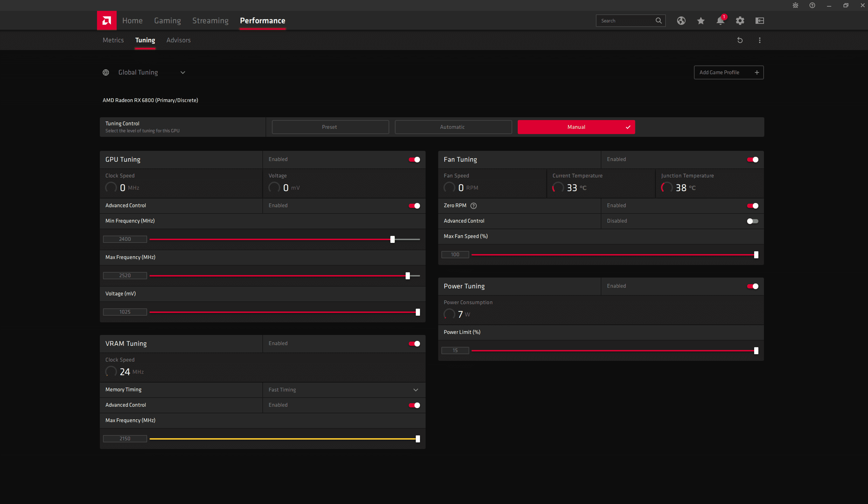Toggle the sidebar panel icon

(759, 21)
